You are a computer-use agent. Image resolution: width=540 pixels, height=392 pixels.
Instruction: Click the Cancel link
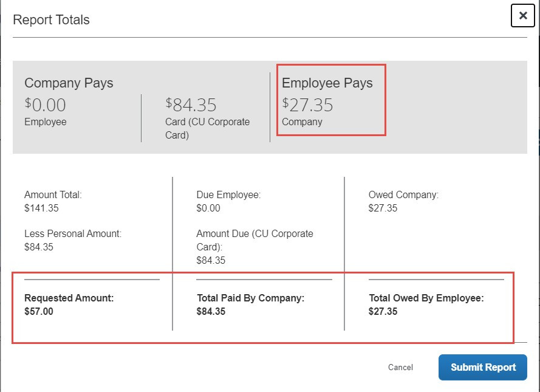click(x=400, y=367)
